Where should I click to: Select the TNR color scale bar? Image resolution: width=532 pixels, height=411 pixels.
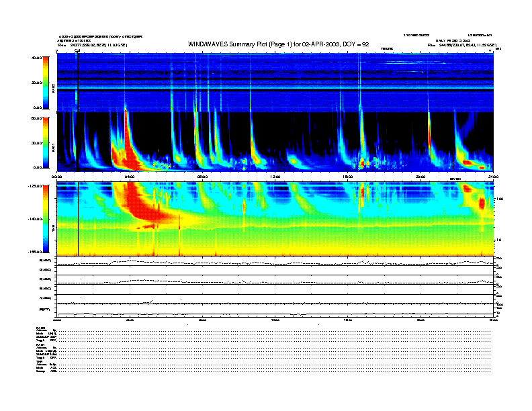click(x=46, y=219)
